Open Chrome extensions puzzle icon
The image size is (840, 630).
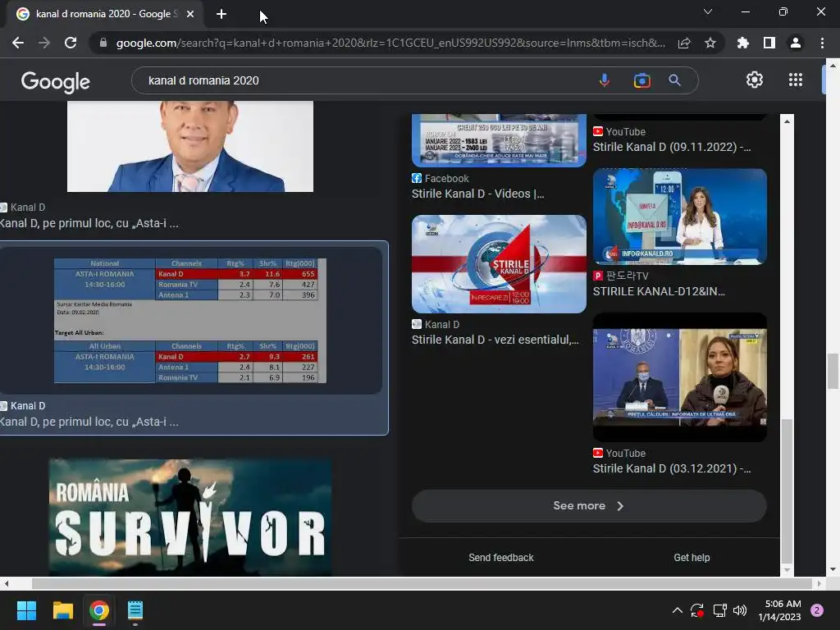(x=743, y=43)
